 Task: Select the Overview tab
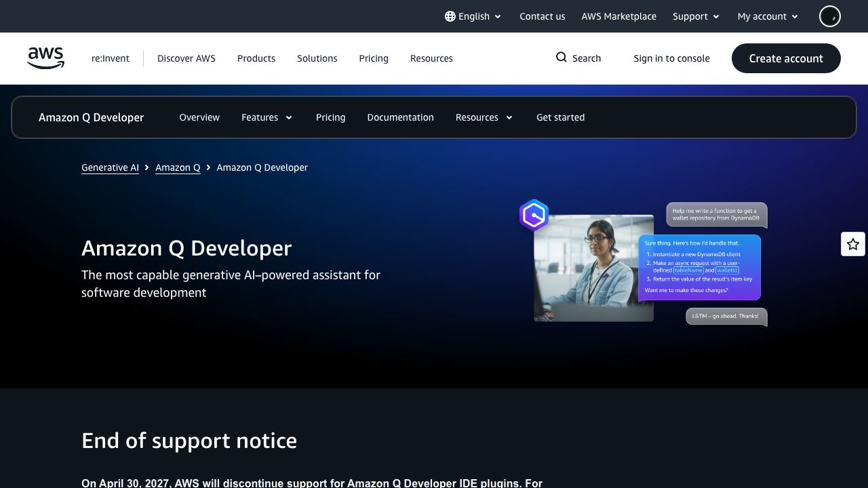point(199,117)
